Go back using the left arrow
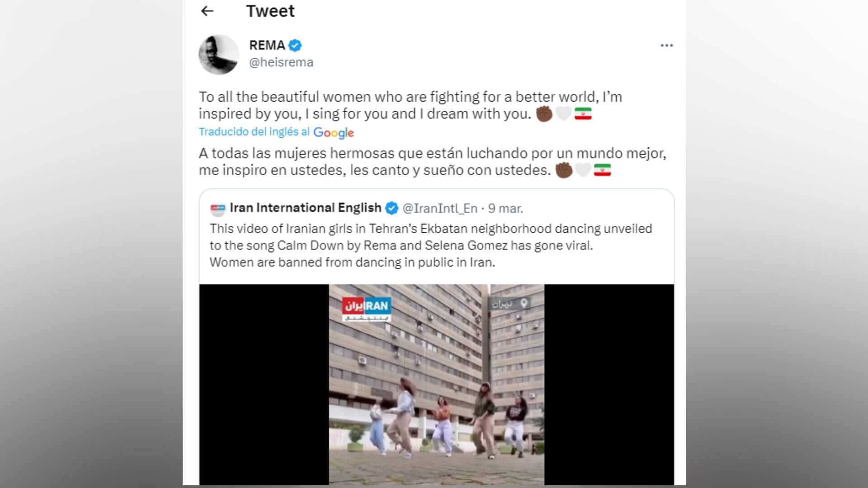The height and width of the screenshot is (488, 868). pos(207,11)
